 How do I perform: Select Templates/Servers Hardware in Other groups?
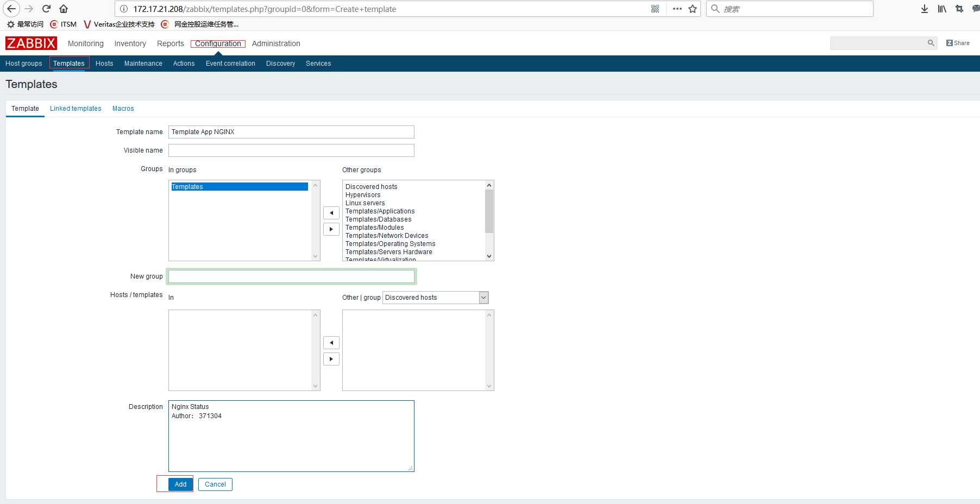(389, 252)
